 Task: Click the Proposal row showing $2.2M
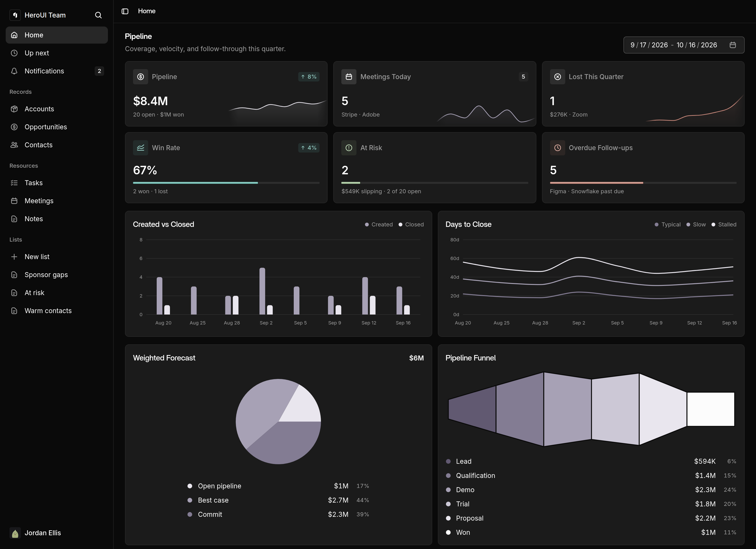[591, 518]
